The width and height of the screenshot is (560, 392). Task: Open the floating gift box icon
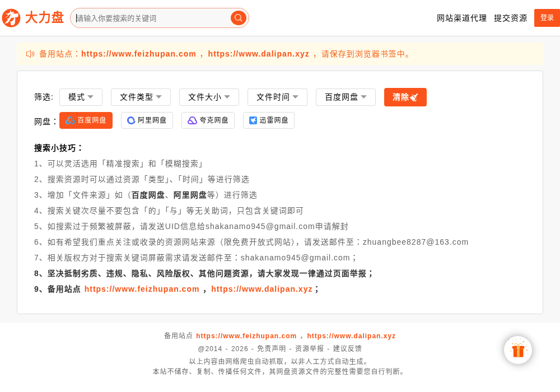click(518, 350)
